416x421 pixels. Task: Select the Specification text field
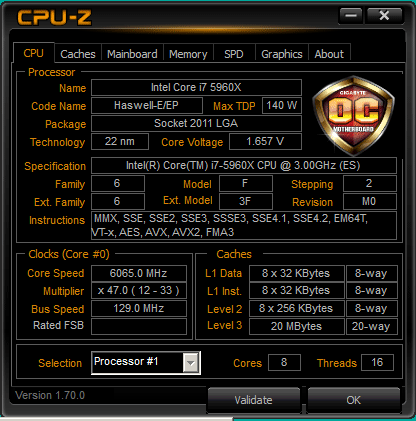[244, 165]
